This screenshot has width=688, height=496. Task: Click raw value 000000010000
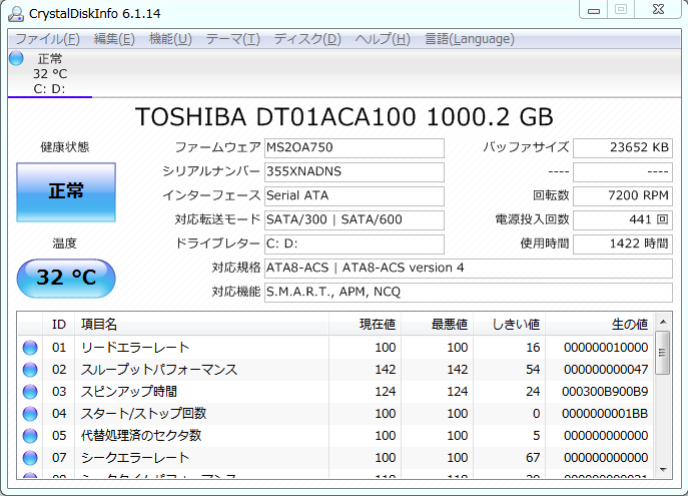pyautogui.click(x=606, y=348)
